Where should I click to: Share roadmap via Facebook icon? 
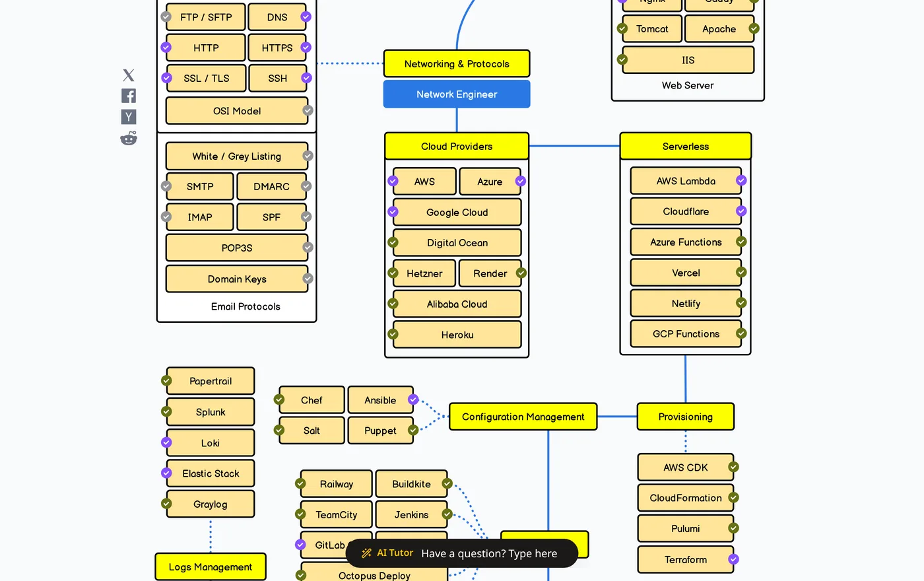[129, 96]
